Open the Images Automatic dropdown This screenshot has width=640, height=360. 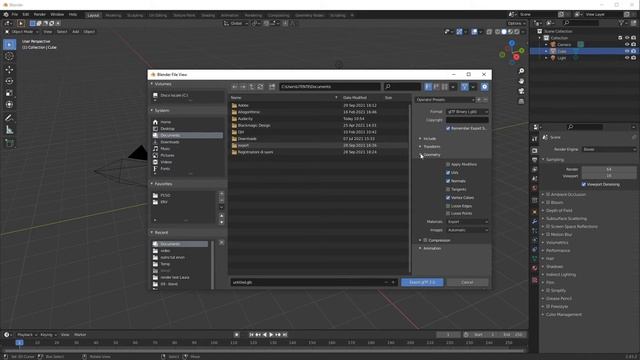point(467,230)
